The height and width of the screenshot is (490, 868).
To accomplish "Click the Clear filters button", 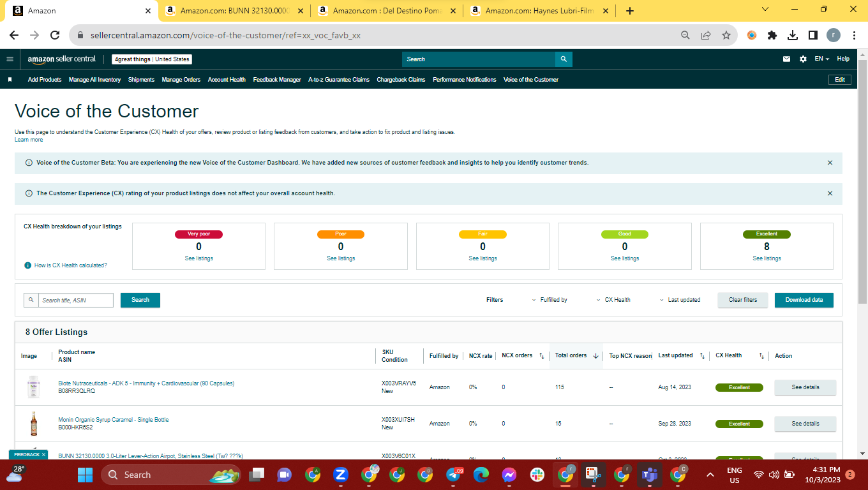I will coord(743,300).
